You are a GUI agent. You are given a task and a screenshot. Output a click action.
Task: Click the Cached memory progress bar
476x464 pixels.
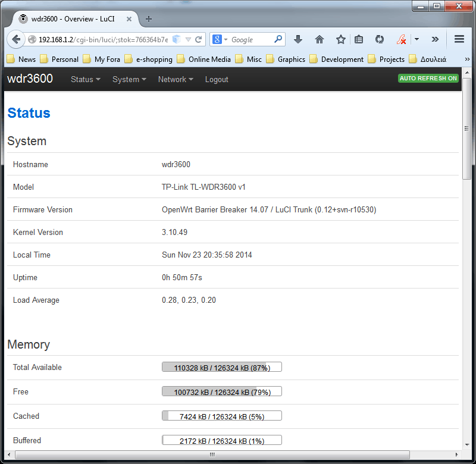(221, 416)
